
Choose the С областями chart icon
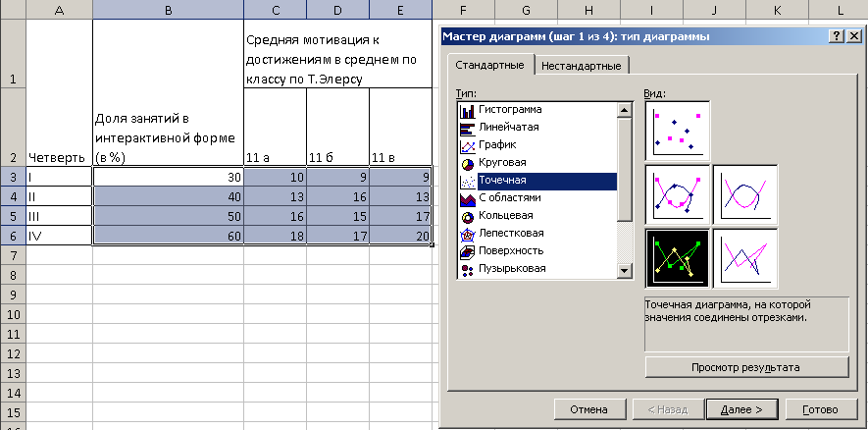point(468,199)
